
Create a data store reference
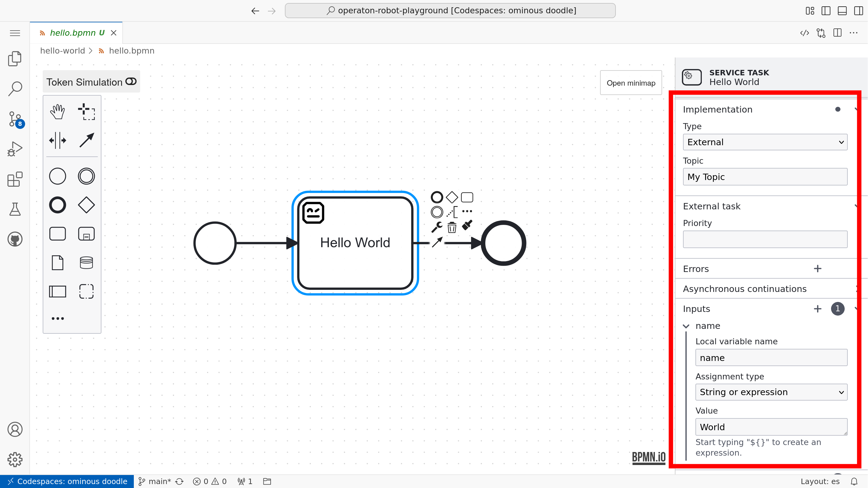(x=86, y=263)
